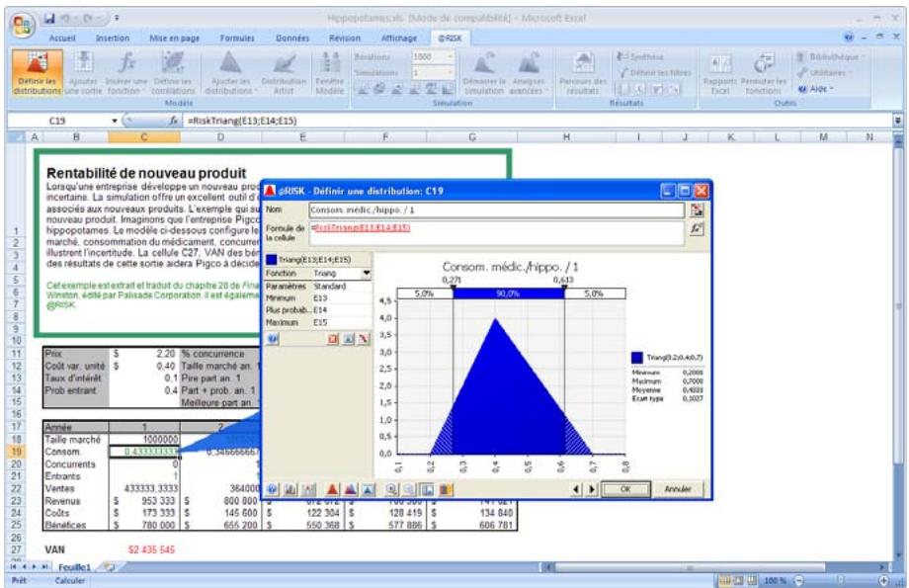The height and width of the screenshot is (588, 909).
Task: Click Ajouter une sortie in ribbon
Action: [82, 70]
